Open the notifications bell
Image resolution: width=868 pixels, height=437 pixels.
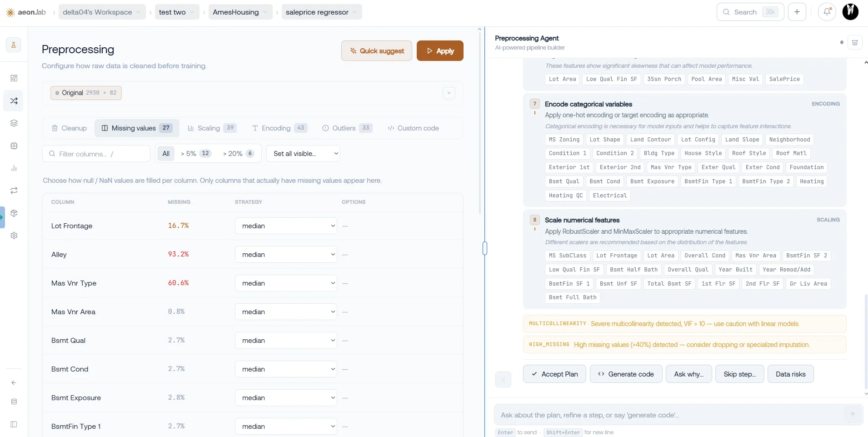(x=827, y=12)
